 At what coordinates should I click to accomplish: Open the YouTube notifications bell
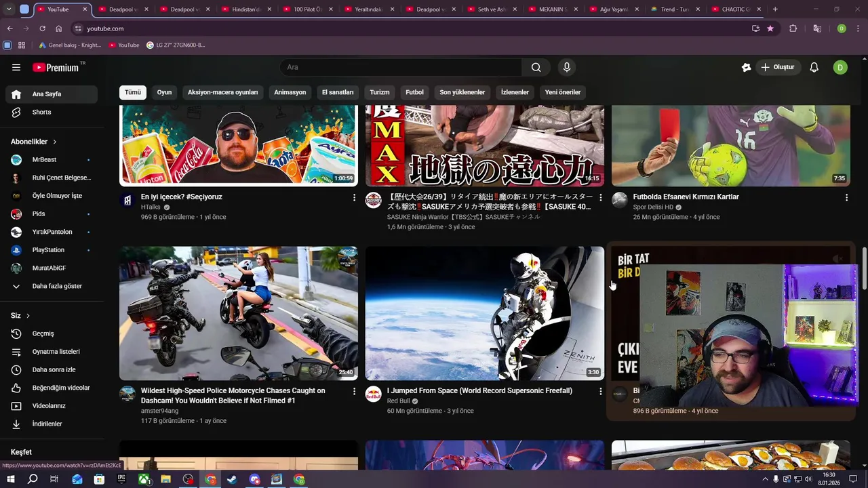[814, 67]
